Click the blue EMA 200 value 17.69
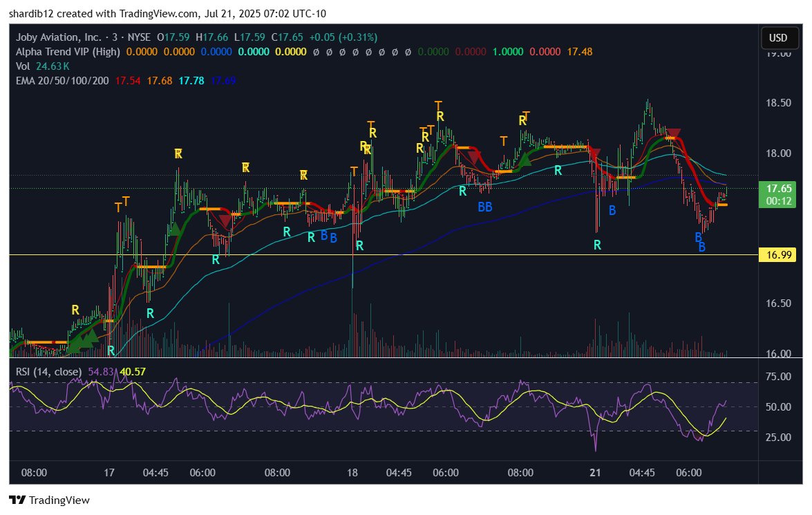The width and height of the screenshot is (812, 515). pyautogui.click(x=224, y=81)
